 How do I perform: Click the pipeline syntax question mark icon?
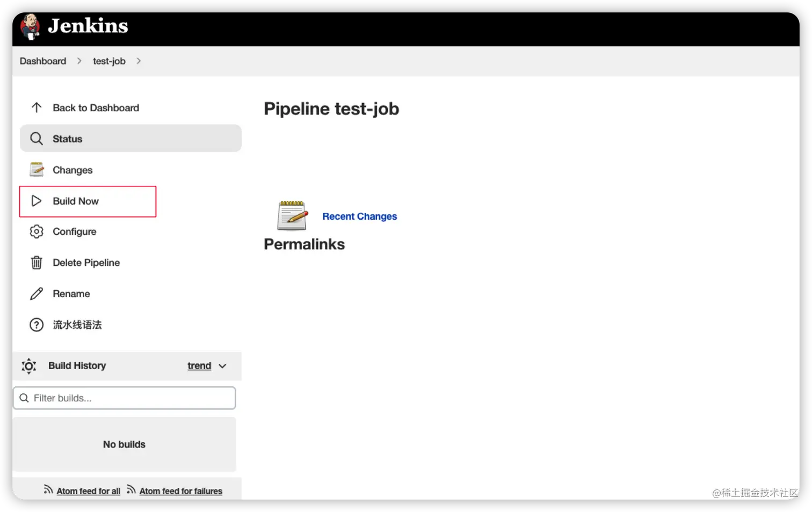(37, 325)
